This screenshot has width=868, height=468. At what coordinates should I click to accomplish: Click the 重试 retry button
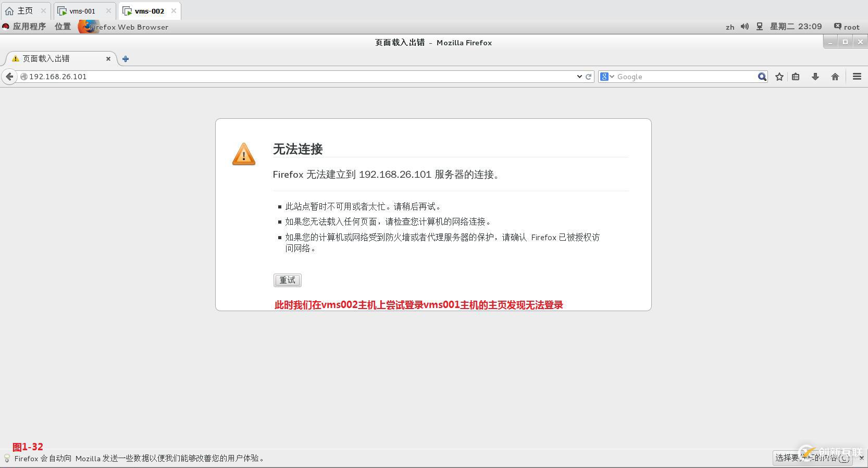tap(287, 280)
